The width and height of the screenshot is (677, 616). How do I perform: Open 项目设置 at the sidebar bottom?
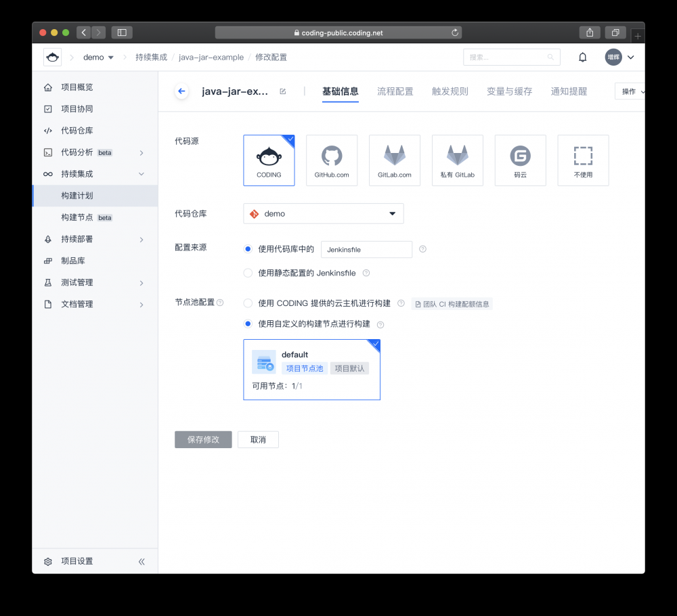(76, 561)
